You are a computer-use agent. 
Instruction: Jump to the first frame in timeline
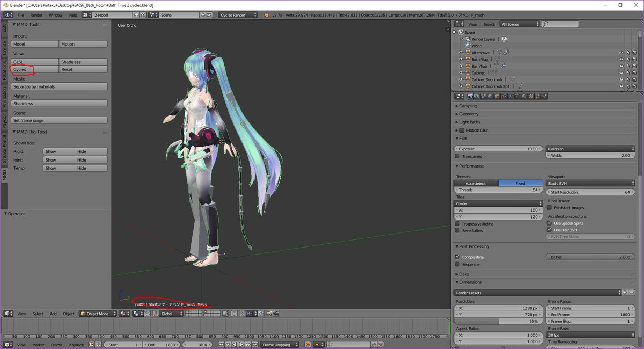(221, 345)
